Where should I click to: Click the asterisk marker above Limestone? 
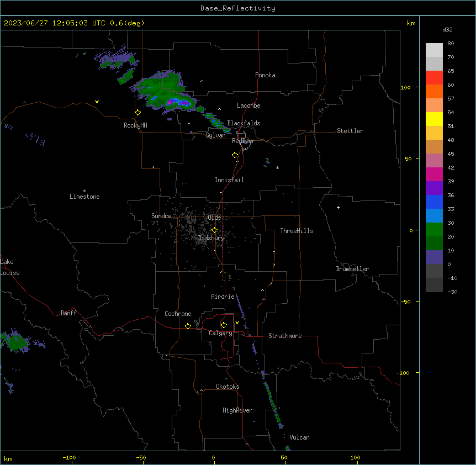click(84, 191)
